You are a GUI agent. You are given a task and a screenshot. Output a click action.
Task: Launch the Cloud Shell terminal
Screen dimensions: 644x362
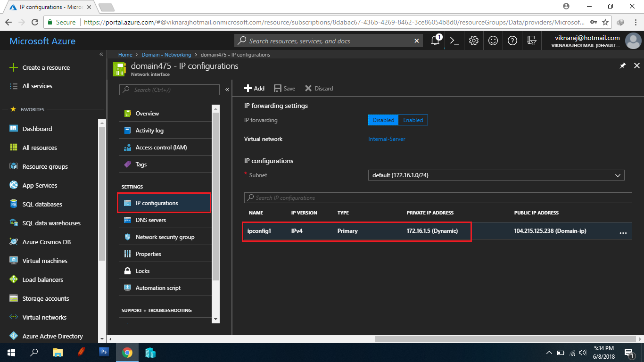pos(454,41)
